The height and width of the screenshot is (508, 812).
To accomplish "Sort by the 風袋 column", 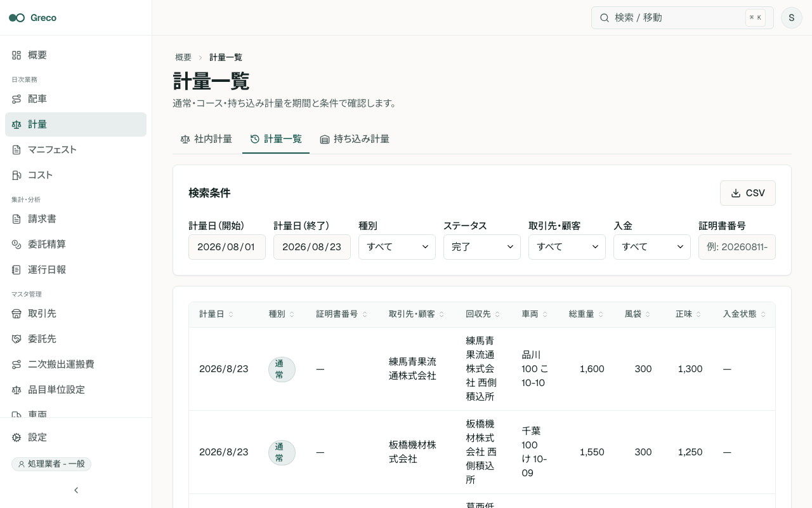I will click(x=638, y=314).
